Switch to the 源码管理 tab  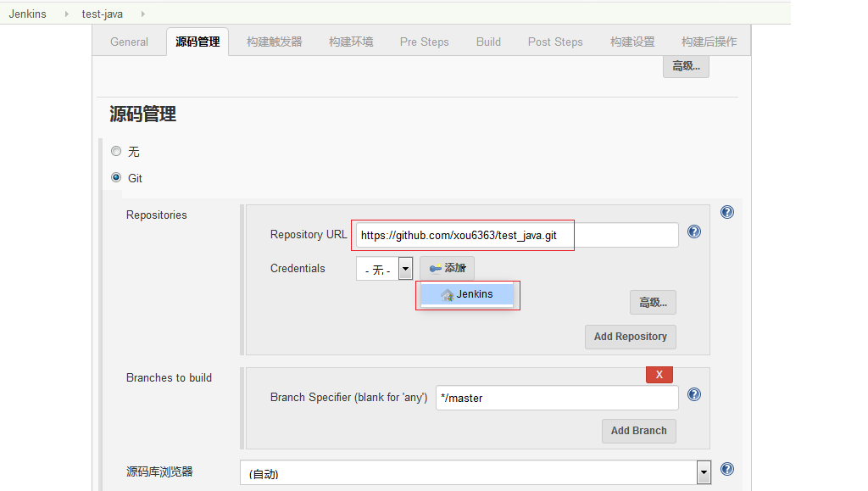(x=198, y=42)
